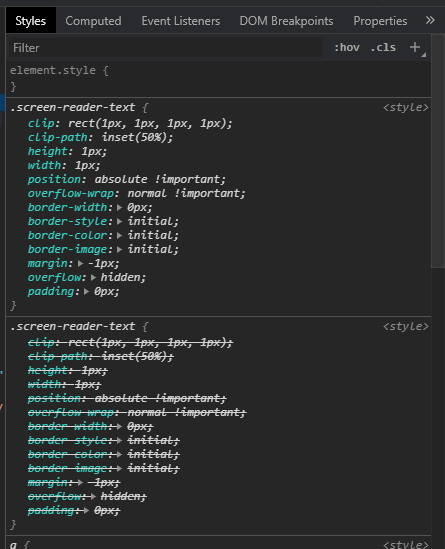Expand active border-width shorthand
Viewport: 445px width, 549px height.
pos(119,207)
